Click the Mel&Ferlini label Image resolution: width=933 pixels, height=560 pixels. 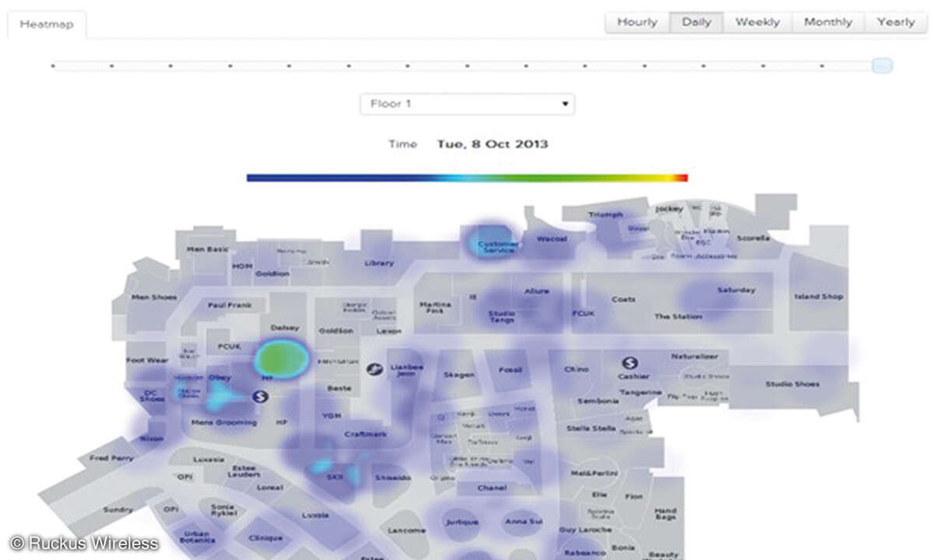click(595, 473)
